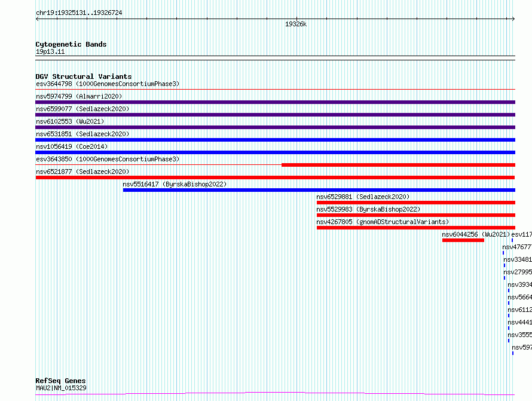Open the nsv5516417 (ByrskaBishop2022) label
The width and height of the screenshot is (532, 401).
175,184
